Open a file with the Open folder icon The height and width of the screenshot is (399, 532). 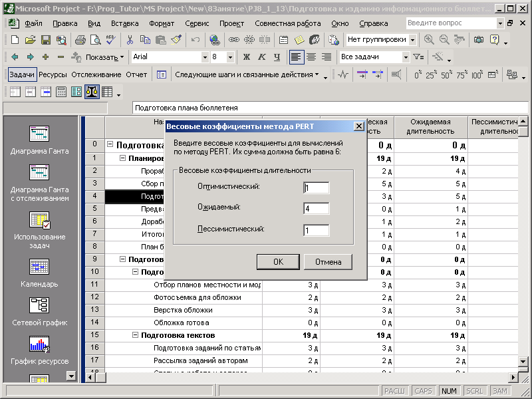click(x=30, y=40)
